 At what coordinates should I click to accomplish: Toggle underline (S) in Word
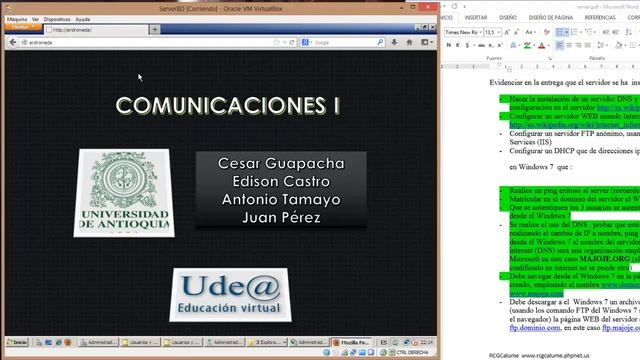pyautogui.click(x=467, y=45)
